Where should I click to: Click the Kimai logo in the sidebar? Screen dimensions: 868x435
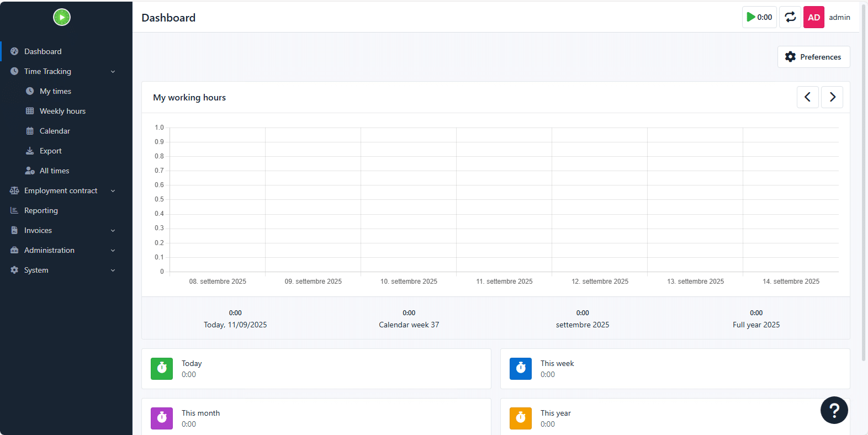click(62, 17)
